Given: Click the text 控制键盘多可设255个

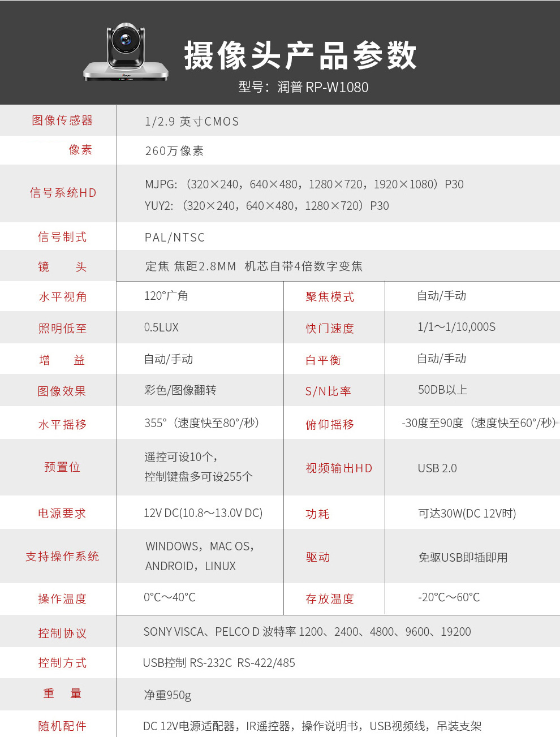Looking at the screenshot, I should tap(199, 477).
